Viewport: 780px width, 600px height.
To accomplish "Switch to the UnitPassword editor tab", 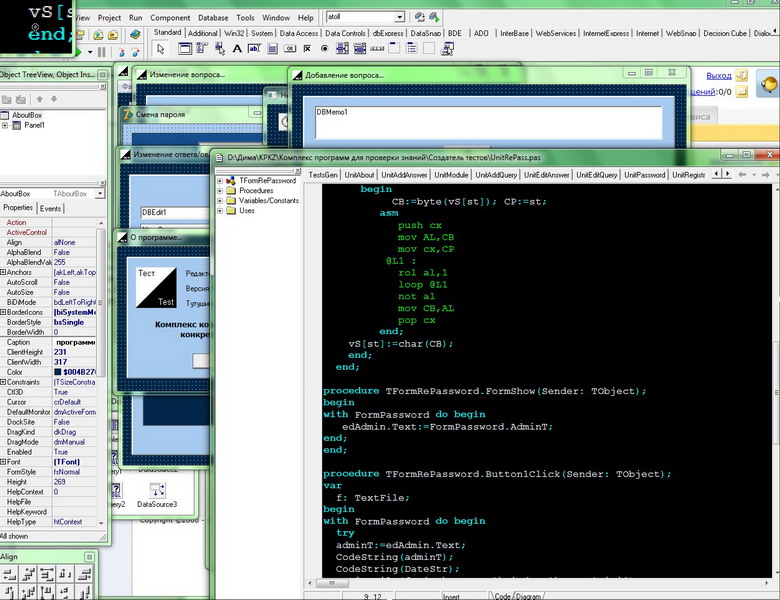I will 645,175.
